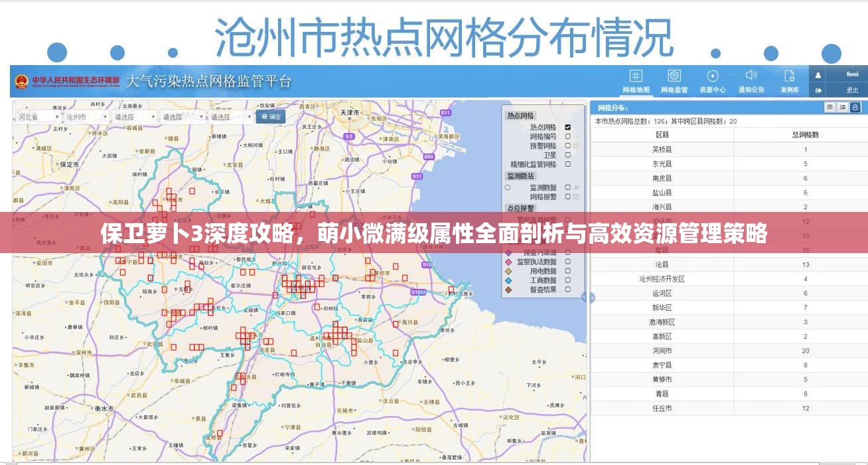Image resolution: width=868 pixels, height=465 pixels.
Task: Open the second 请选择 dropdown
Action: [182, 116]
